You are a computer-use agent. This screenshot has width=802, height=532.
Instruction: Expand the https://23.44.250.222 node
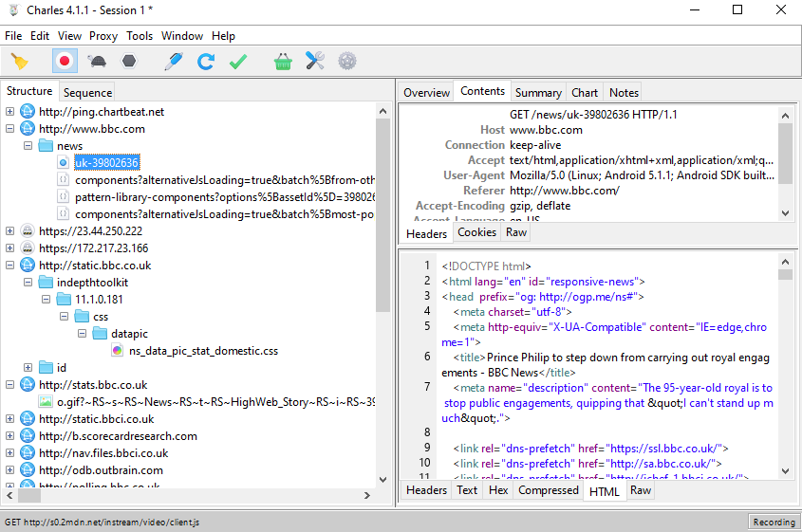tap(9, 231)
